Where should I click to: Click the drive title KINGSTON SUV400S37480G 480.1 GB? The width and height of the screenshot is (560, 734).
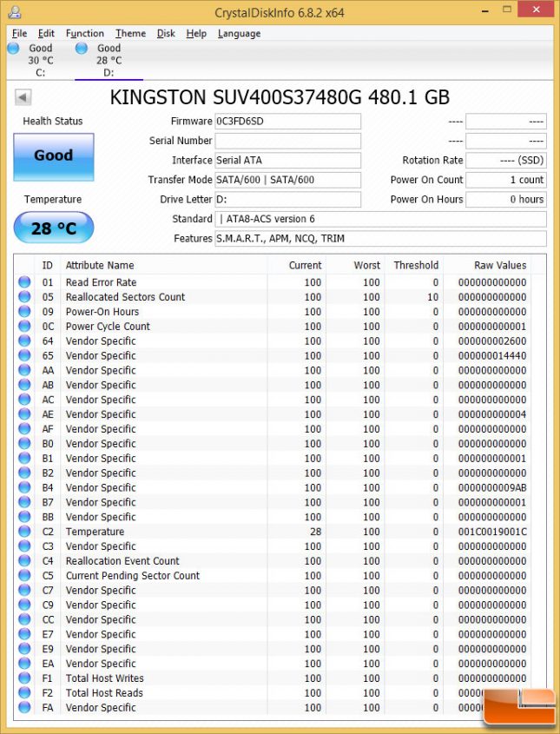point(280,97)
